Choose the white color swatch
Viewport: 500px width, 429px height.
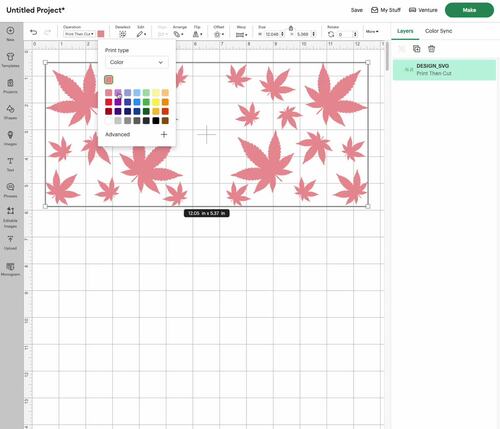(109, 121)
